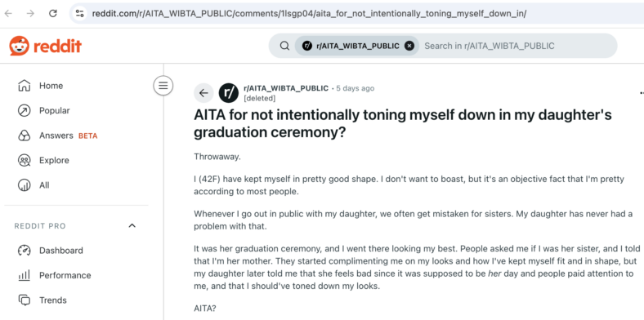Viewport: 644px width, 320px height.
Task: Remove the r/AITA_WIBTA_PUBLIC search filter
Action: coord(409,46)
